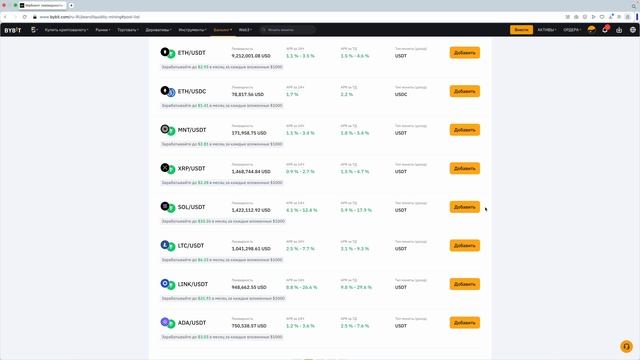Click the download app icon in header

point(619,30)
